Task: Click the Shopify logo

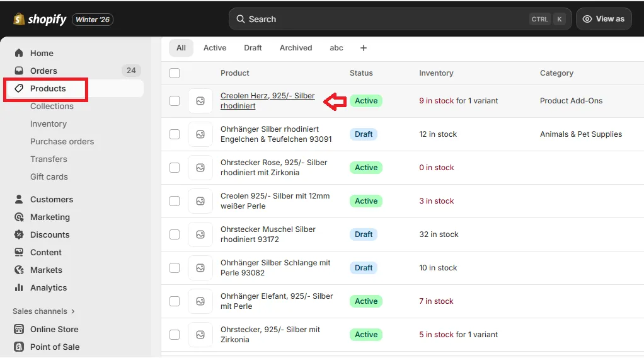Action: click(x=40, y=20)
